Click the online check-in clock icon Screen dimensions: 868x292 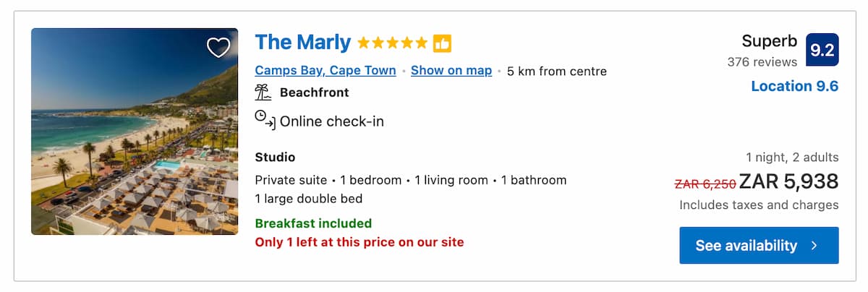click(x=265, y=120)
